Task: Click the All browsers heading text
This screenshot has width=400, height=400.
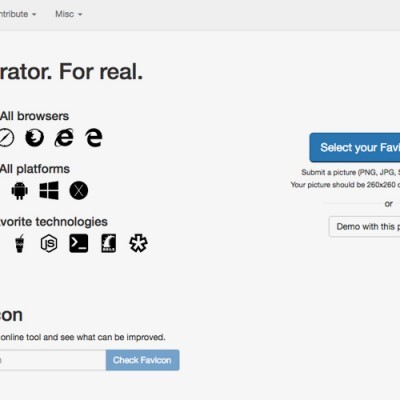Action: click(x=34, y=116)
